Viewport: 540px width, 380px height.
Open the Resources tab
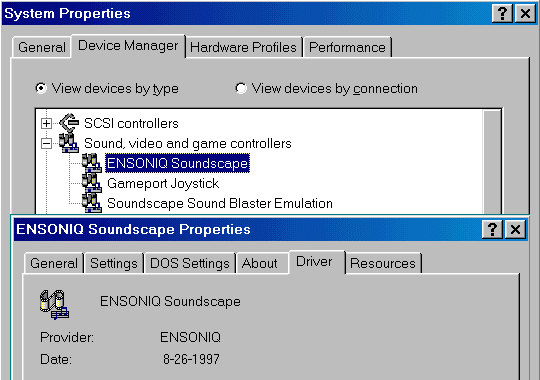pos(383,263)
